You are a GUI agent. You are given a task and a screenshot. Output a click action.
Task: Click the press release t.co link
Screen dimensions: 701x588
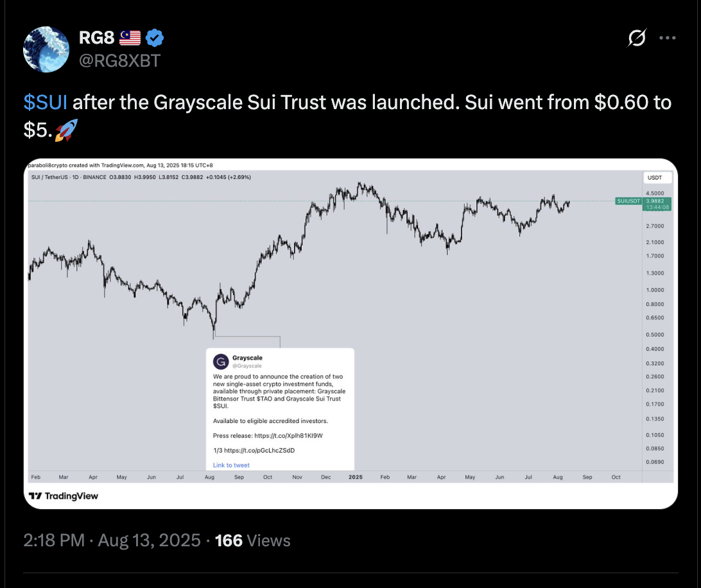pyautogui.click(x=288, y=435)
